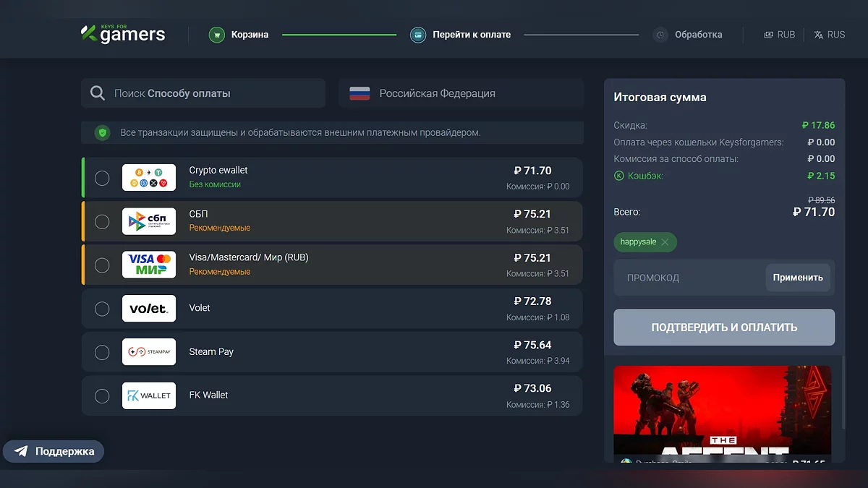Click the Кэшбэк value ₽ 2.15
Viewport: 868px width, 488px height.
tap(822, 176)
